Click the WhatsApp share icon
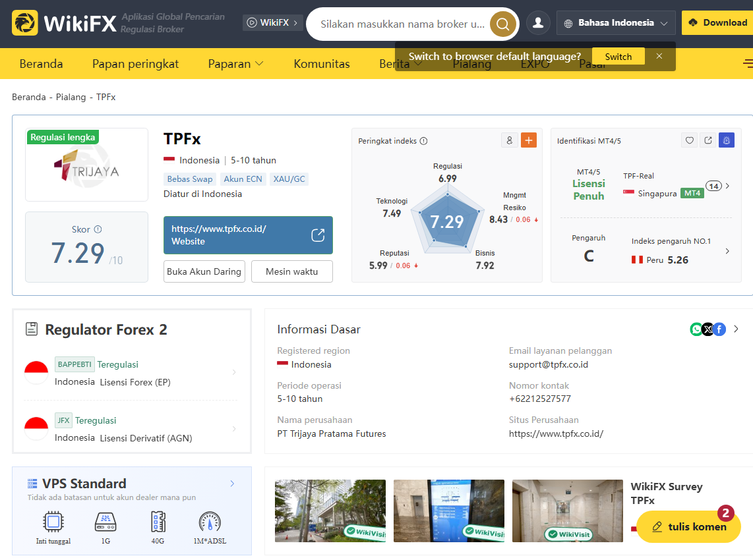This screenshot has width=753, height=560. click(696, 329)
